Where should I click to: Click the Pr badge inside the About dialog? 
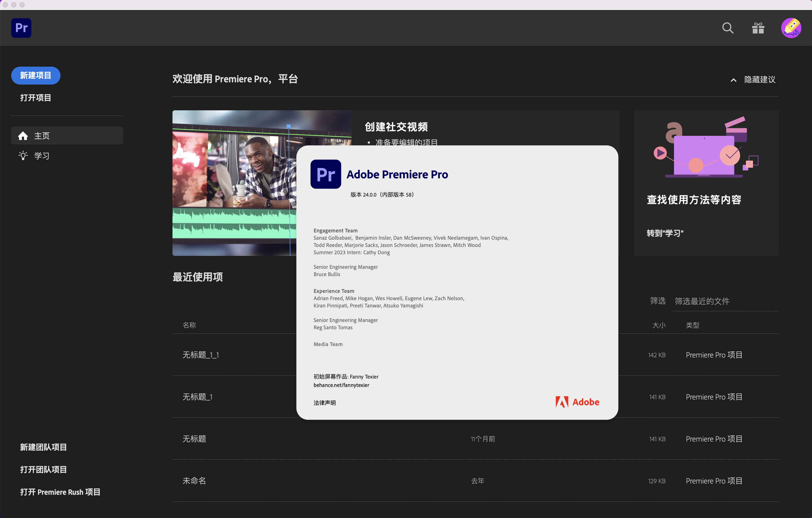coord(325,174)
